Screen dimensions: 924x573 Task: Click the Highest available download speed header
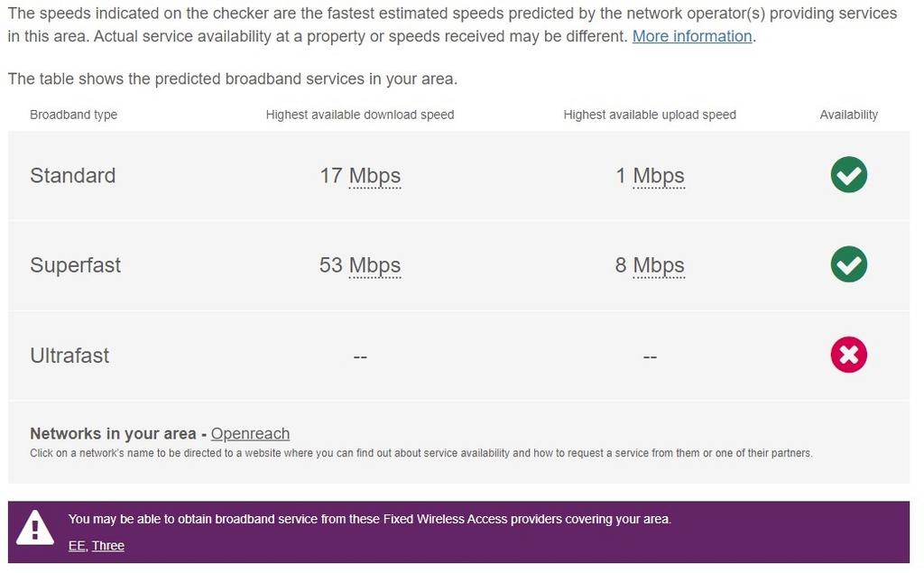[x=360, y=115]
